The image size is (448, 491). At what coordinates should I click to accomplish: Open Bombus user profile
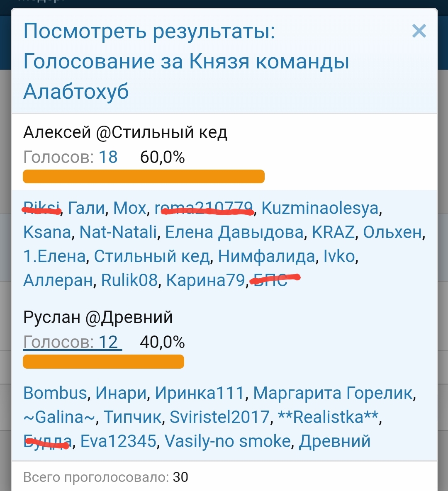(55, 393)
